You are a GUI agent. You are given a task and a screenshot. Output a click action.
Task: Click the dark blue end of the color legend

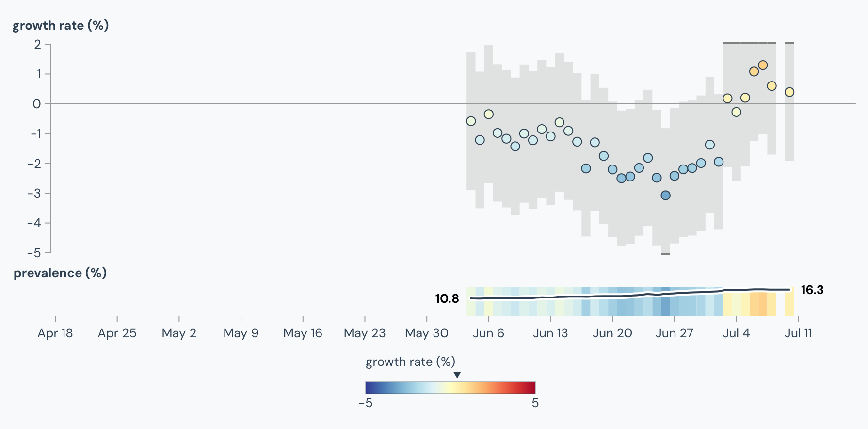(369, 387)
